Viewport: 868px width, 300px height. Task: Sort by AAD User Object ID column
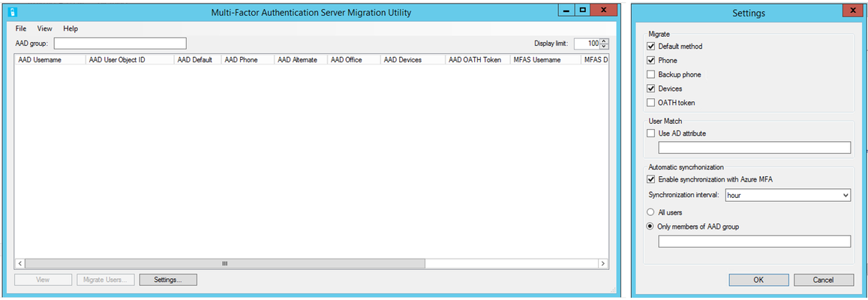(x=130, y=60)
